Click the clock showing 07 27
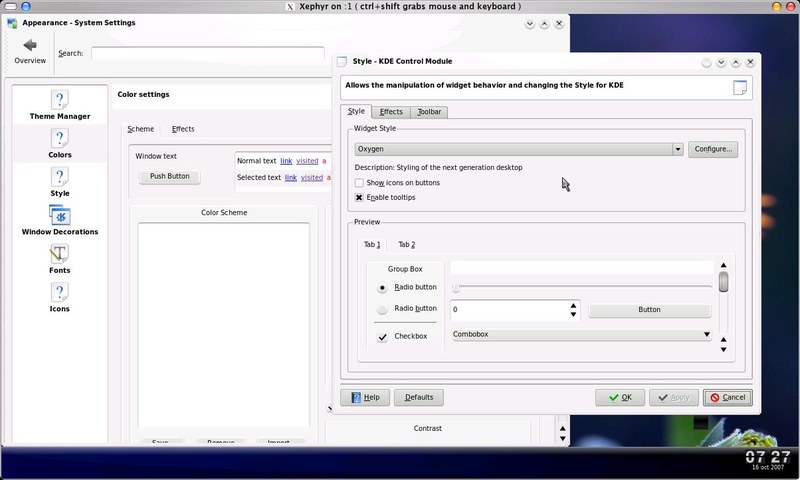 [768, 457]
